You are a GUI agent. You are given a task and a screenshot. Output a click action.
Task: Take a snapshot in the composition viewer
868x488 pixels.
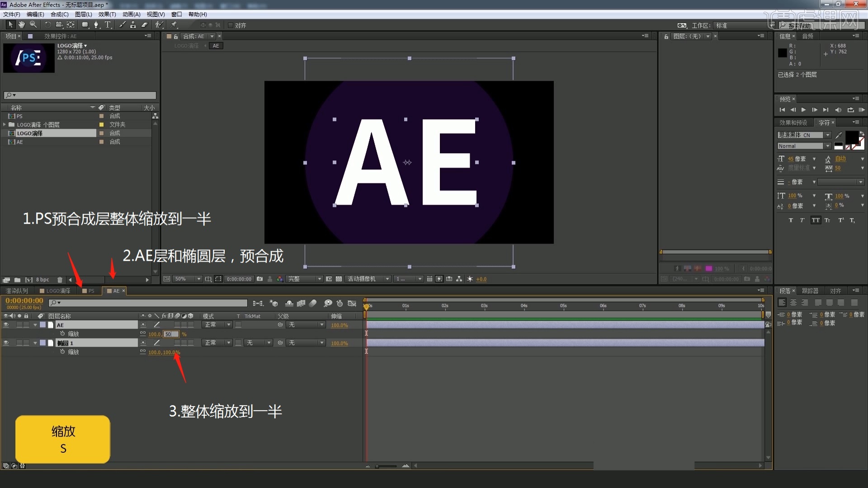click(260, 279)
